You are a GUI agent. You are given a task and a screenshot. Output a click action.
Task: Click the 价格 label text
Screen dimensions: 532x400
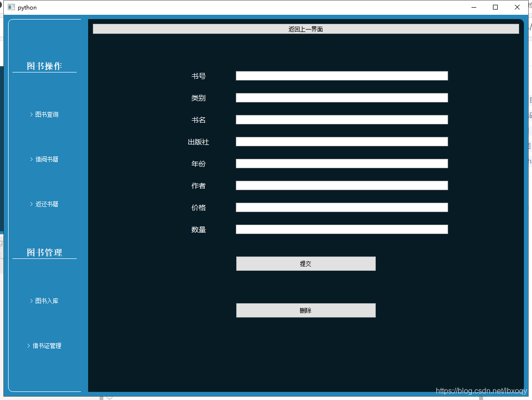point(199,207)
